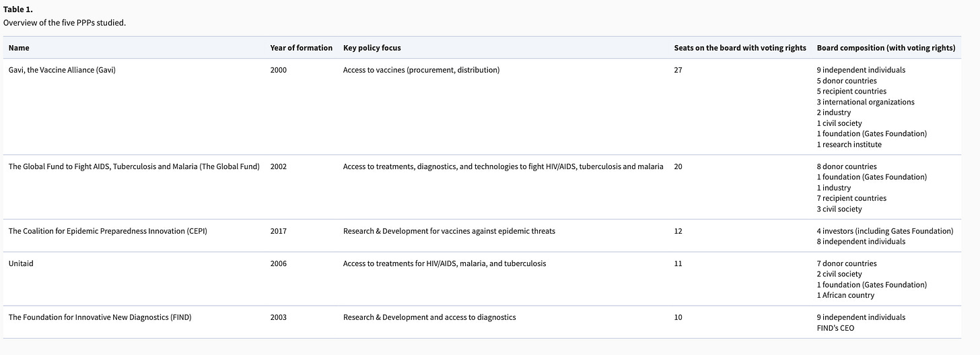Screen dimensions: 980x355
Task: Click "4 investors (including Gates Foundation)" entry
Action: pos(885,231)
